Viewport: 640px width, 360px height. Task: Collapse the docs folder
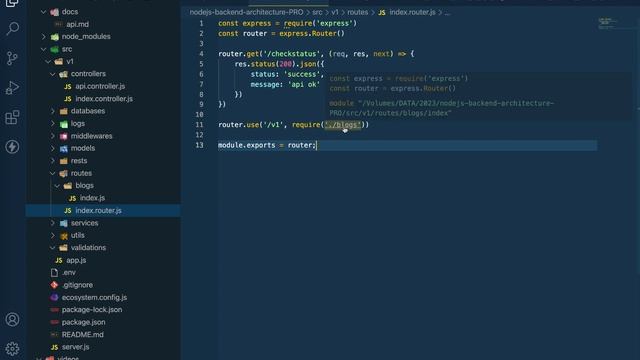point(44,12)
